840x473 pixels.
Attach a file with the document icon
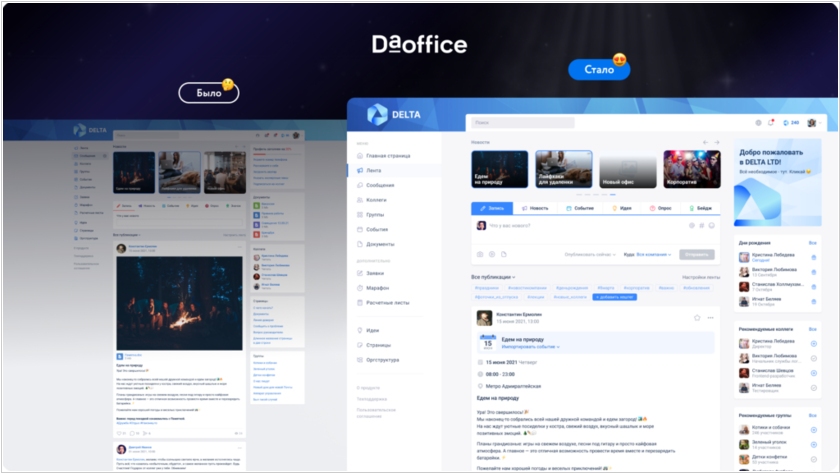click(504, 254)
